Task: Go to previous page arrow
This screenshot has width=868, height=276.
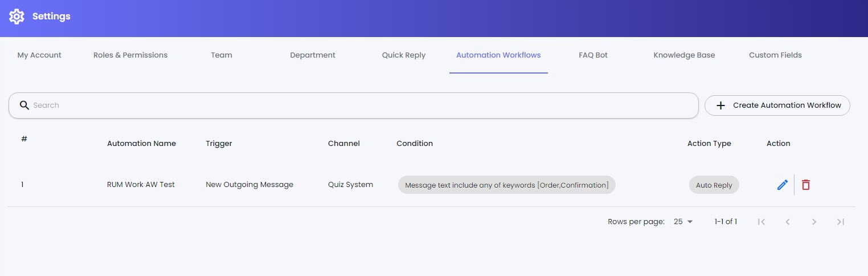Action: pos(788,222)
